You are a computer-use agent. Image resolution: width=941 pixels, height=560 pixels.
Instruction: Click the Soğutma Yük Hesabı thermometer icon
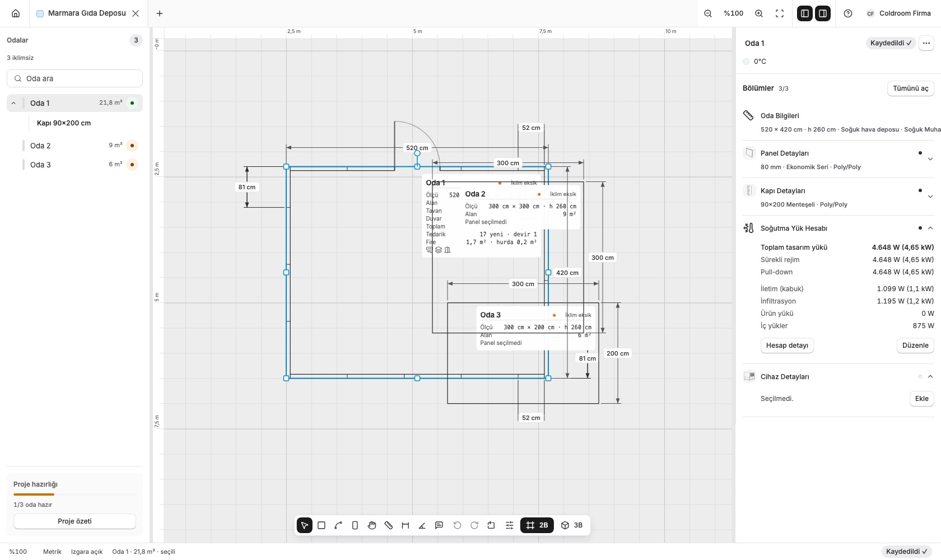(x=749, y=228)
